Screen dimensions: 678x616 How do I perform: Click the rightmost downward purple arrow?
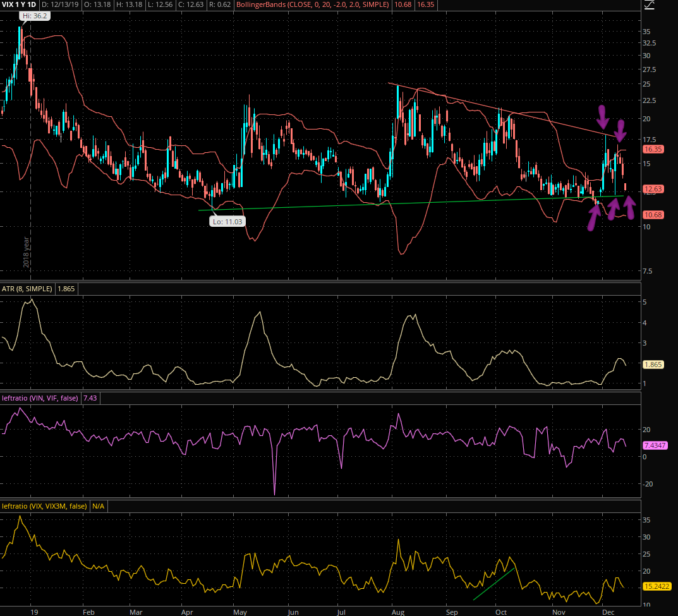[x=621, y=131]
